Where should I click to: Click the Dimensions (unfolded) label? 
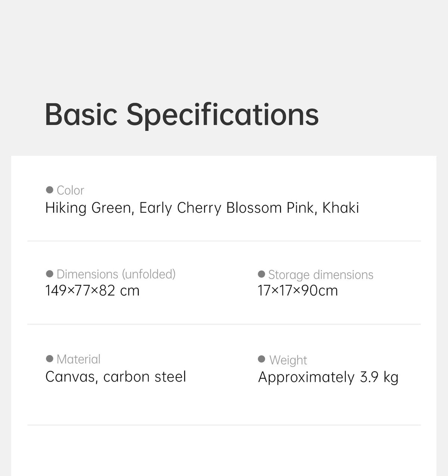[x=116, y=274]
